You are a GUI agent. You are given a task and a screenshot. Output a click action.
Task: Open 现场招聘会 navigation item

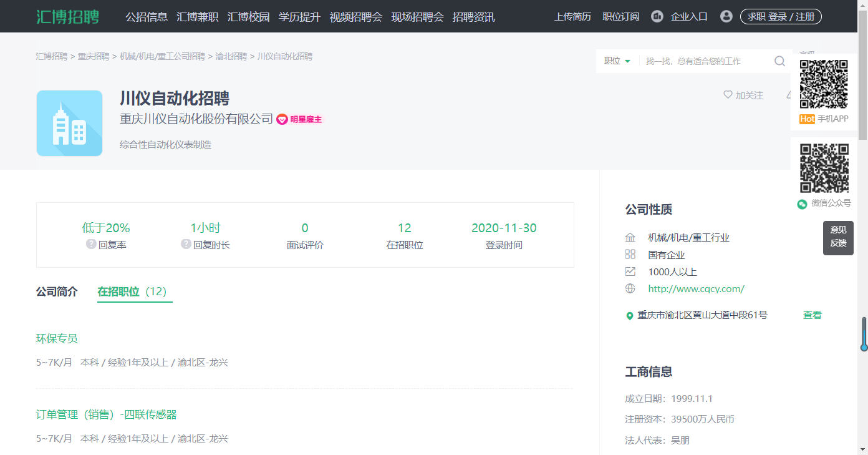418,17
